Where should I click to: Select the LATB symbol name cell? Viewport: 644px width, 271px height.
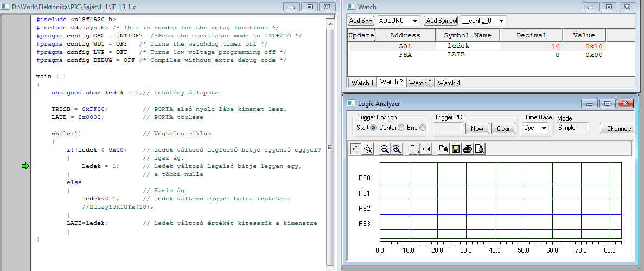point(468,55)
